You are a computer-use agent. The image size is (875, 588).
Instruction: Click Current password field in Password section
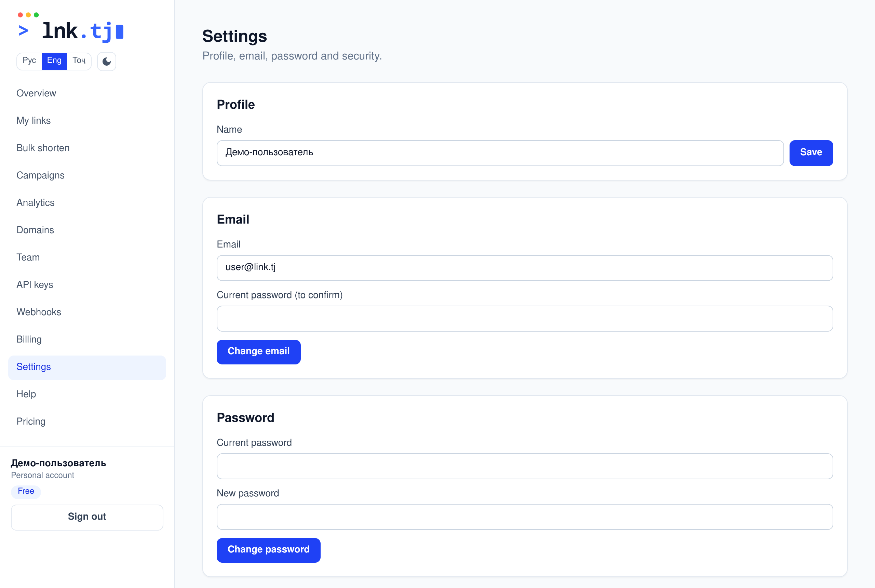(525, 466)
